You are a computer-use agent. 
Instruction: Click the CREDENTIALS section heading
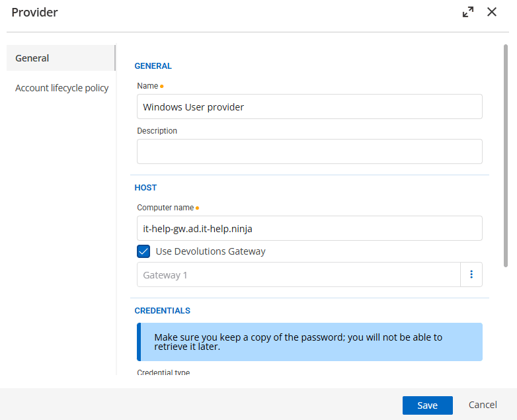click(x=163, y=310)
